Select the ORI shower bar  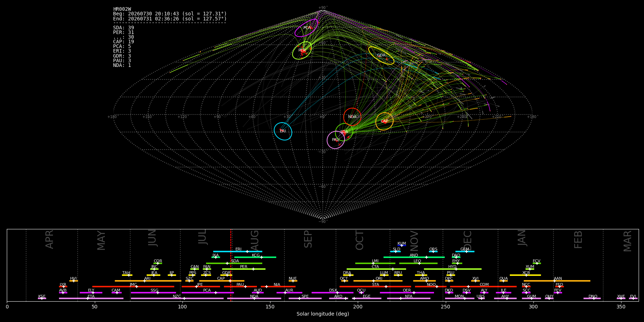point(378,281)
